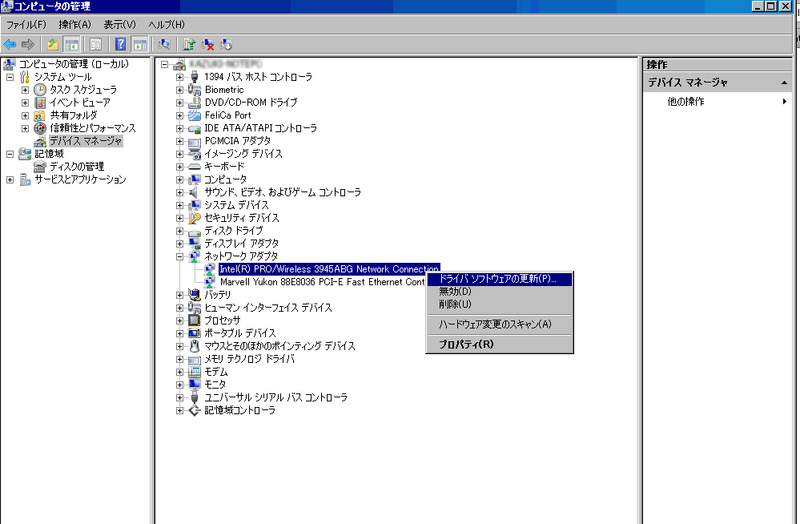800x524 pixels.
Task: Click the Marvell Yukon adapter icon
Action: pos(210,282)
